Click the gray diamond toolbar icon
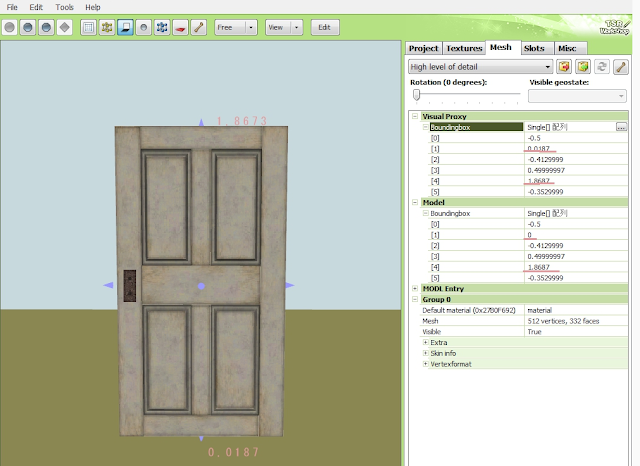This screenshot has height=466, width=640. (x=64, y=28)
